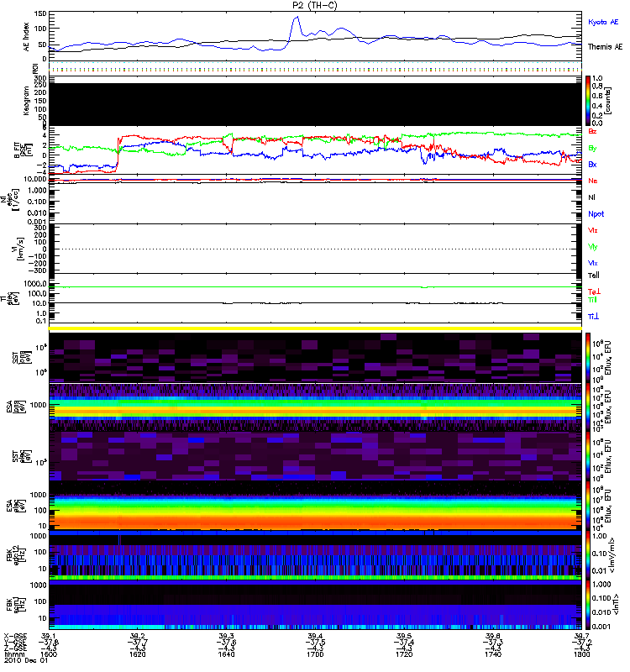
Task: Click the plot title P2 (TH-C)
Action: (x=314, y=5)
